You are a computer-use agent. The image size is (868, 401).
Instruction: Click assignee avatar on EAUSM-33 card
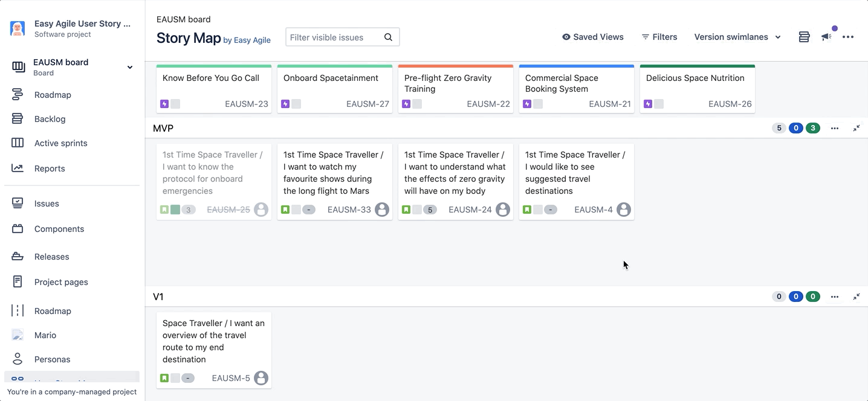382,210
